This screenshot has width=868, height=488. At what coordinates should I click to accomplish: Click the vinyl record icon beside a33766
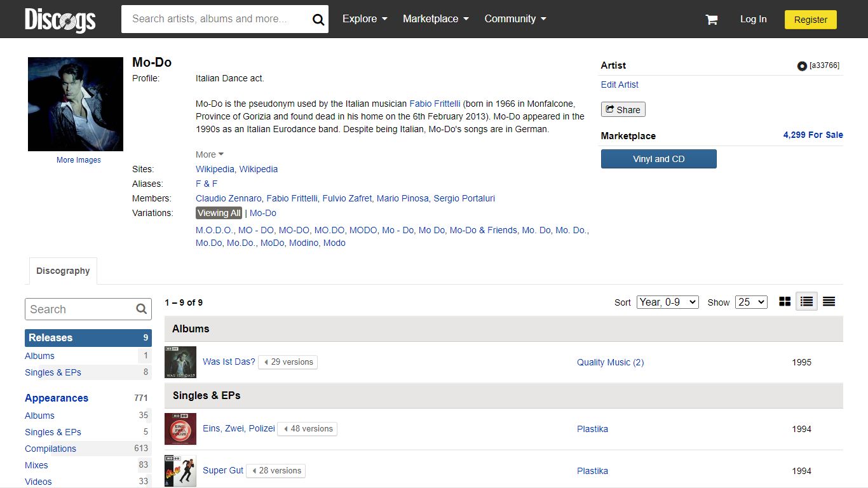click(802, 66)
